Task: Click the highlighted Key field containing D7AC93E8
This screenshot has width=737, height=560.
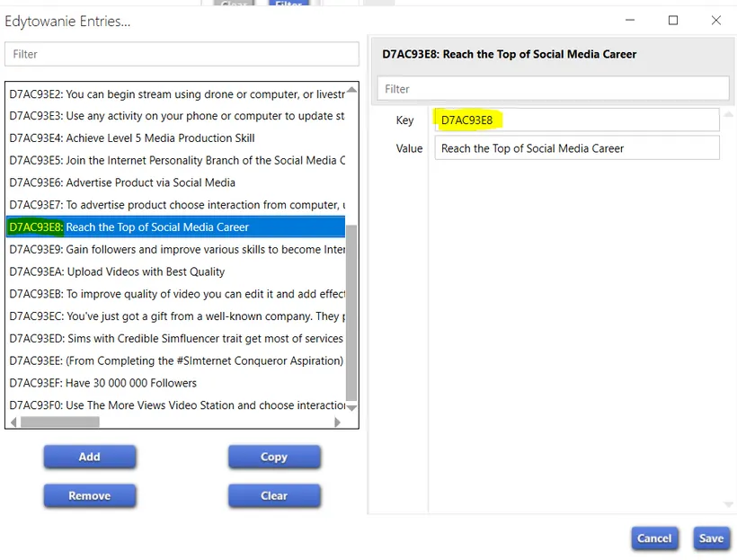Action: point(575,120)
